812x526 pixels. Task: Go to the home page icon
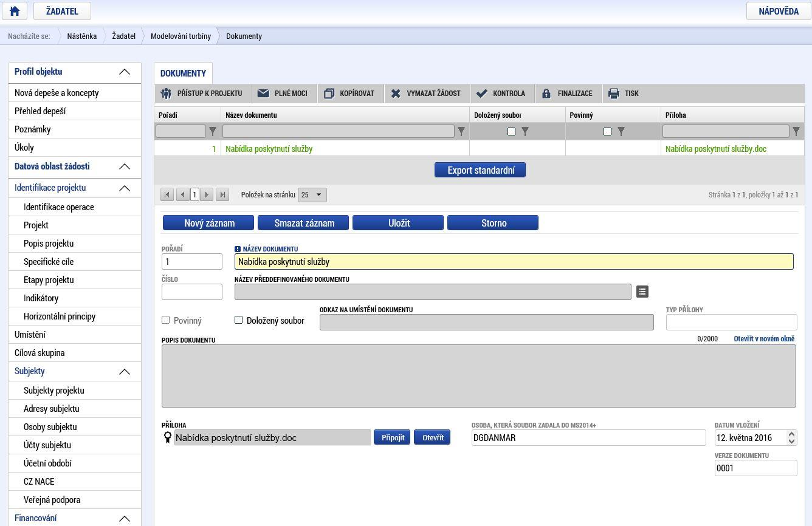(15, 11)
